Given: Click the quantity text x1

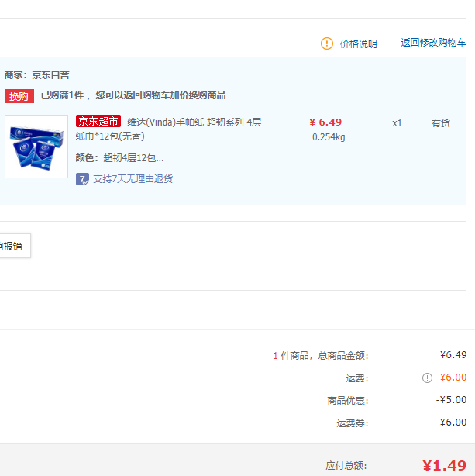Looking at the screenshot, I should (397, 123).
